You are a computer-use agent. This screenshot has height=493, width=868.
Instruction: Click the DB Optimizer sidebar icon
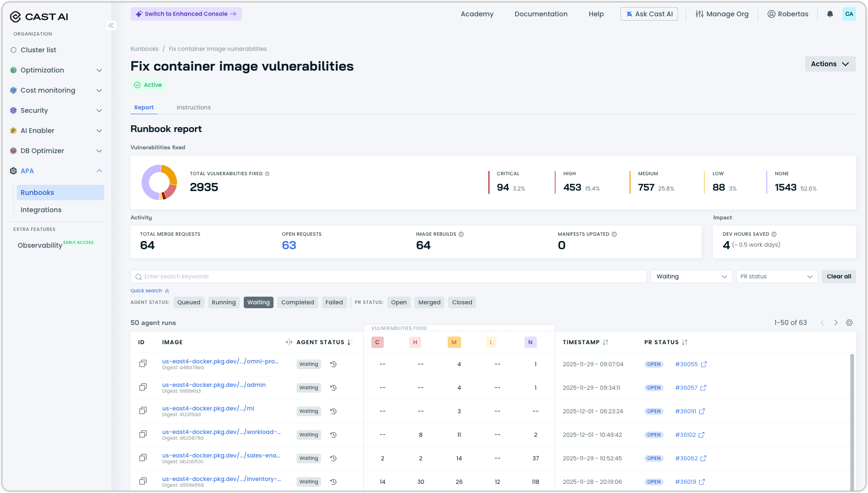(13, 151)
